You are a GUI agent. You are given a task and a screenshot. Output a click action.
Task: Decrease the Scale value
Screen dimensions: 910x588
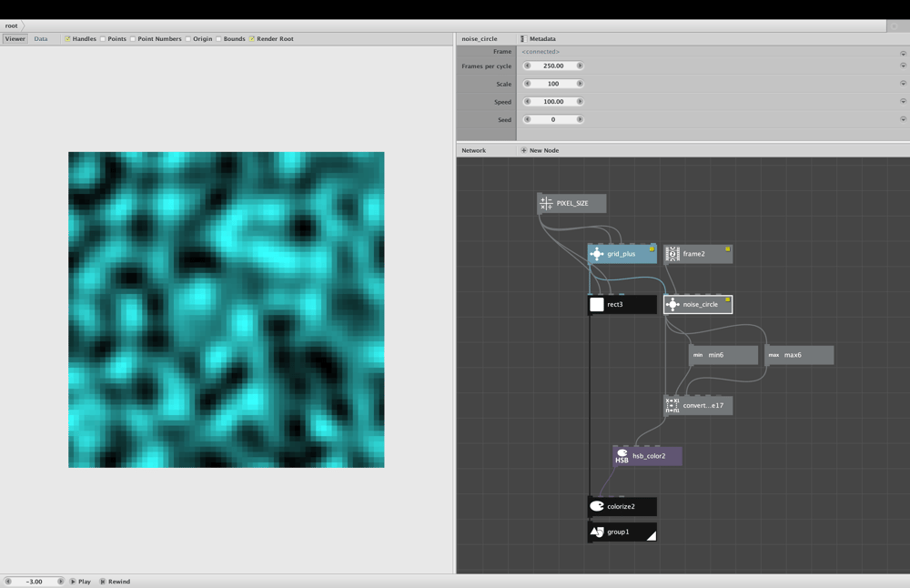pyautogui.click(x=528, y=84)
